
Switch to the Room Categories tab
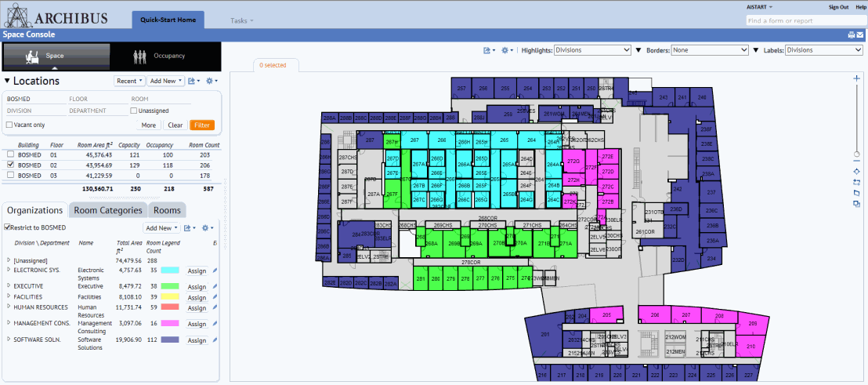[108, 210]
